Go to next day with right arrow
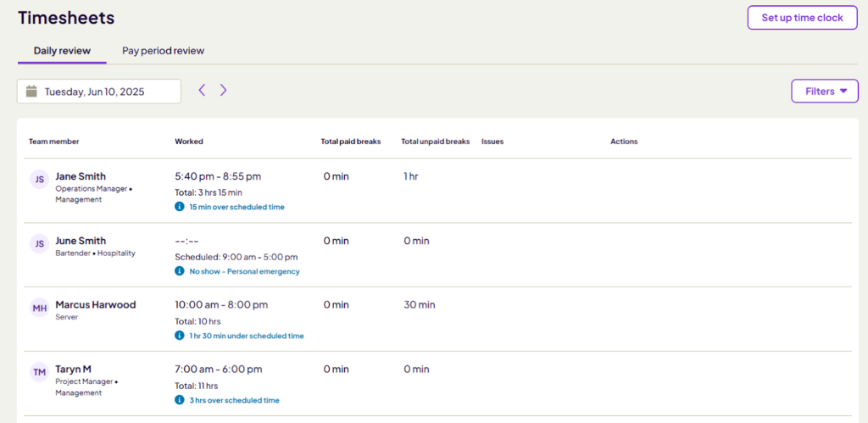868x423 pixels. click(223, 90)
